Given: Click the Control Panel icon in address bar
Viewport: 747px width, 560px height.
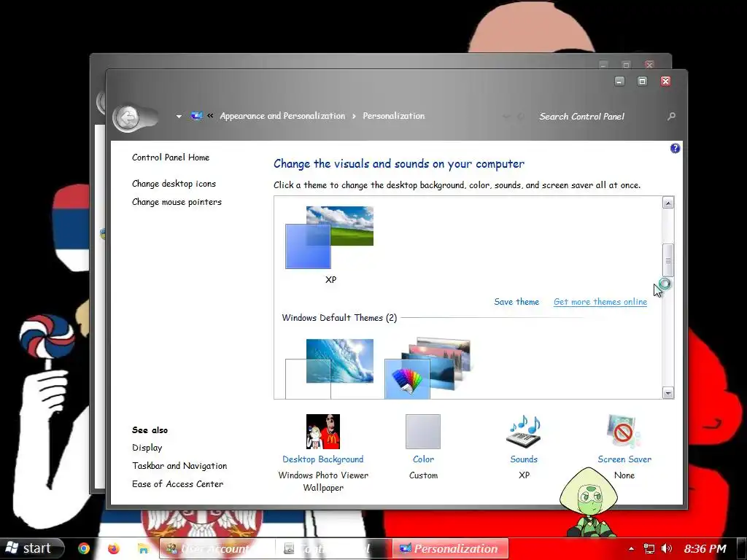Looking at the screenshot, I should click(x=196, y=116).
